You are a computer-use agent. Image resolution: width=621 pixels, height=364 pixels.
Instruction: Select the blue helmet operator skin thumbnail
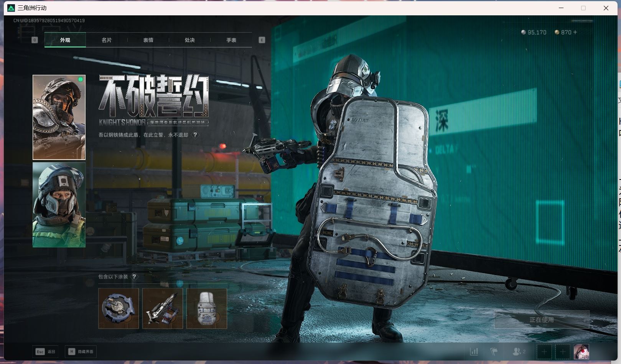[59, 204]
